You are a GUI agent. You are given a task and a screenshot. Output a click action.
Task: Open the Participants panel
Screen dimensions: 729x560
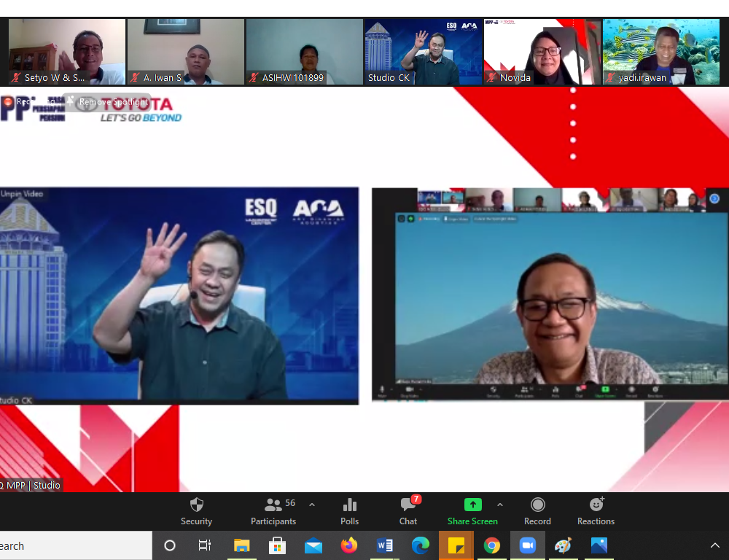coord(273,511)
